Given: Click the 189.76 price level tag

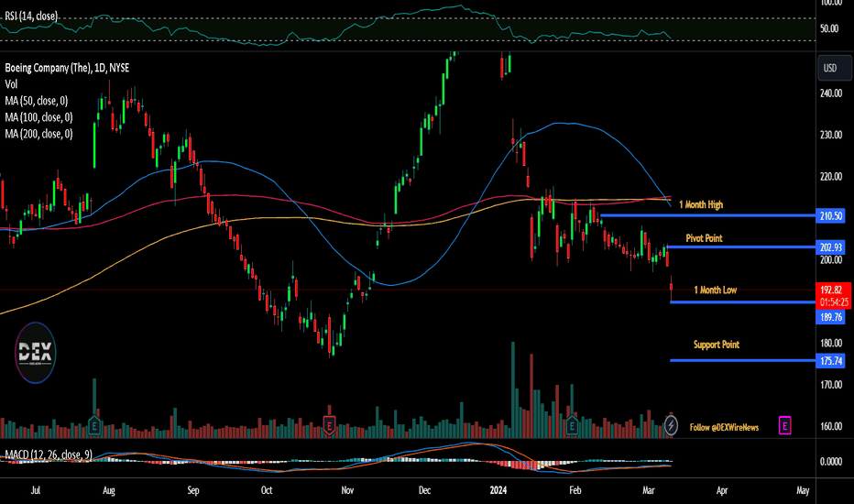Looking at the screenshot, I should pos(831,317).
